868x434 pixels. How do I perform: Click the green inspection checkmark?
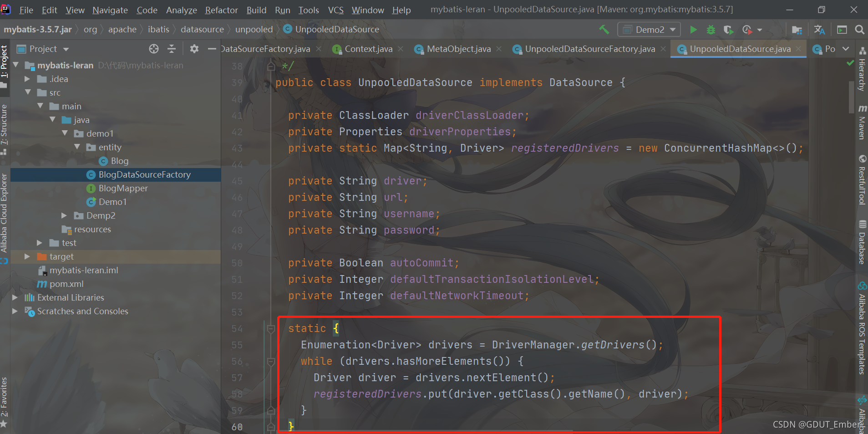(x=850, y=63)
